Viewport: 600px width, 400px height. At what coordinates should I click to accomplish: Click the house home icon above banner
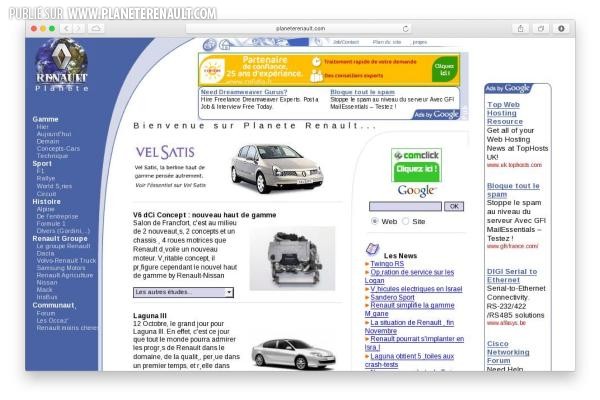coord(225,45)
